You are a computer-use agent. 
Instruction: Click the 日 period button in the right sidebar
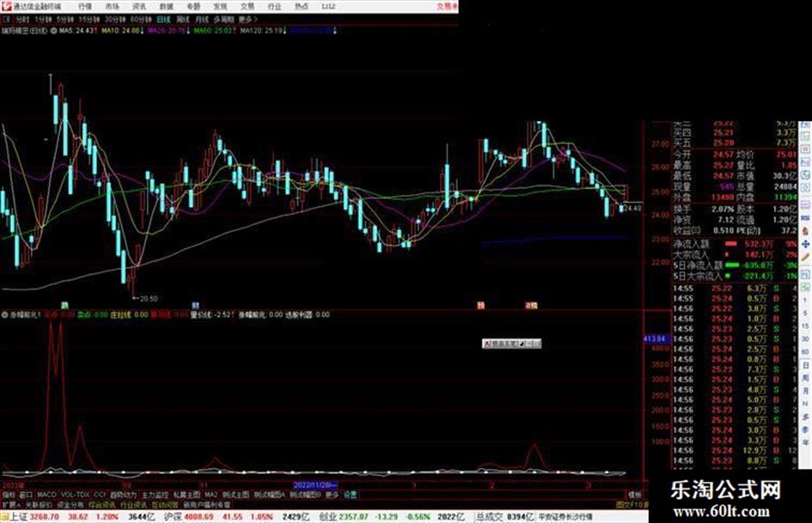(805, 366)
